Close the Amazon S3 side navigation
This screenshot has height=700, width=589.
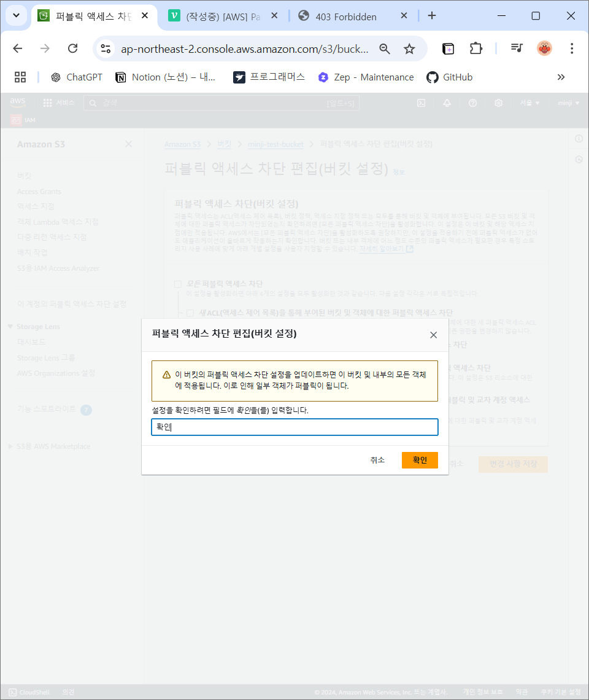128,144
